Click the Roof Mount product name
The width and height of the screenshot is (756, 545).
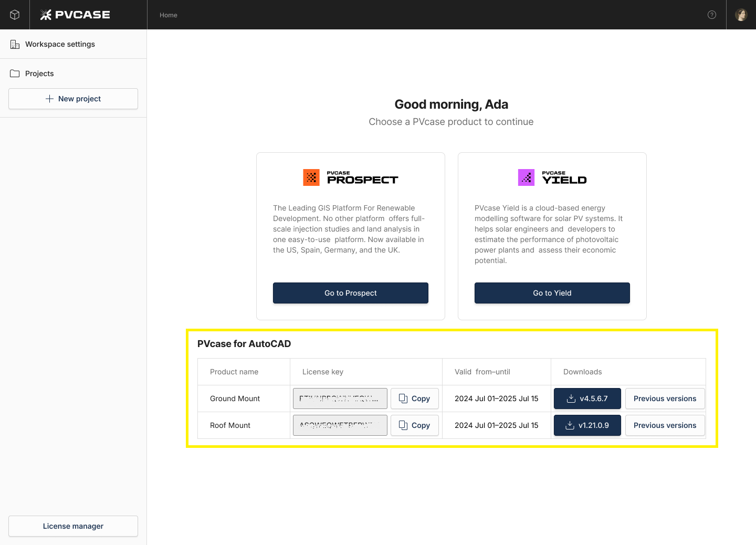tap(230, 425)
